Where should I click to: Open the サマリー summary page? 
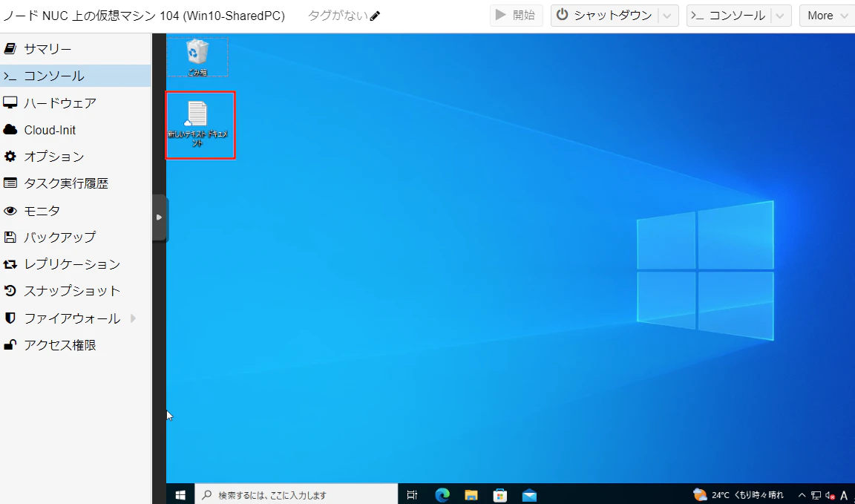pyautogui.click(x=75, y=49)
